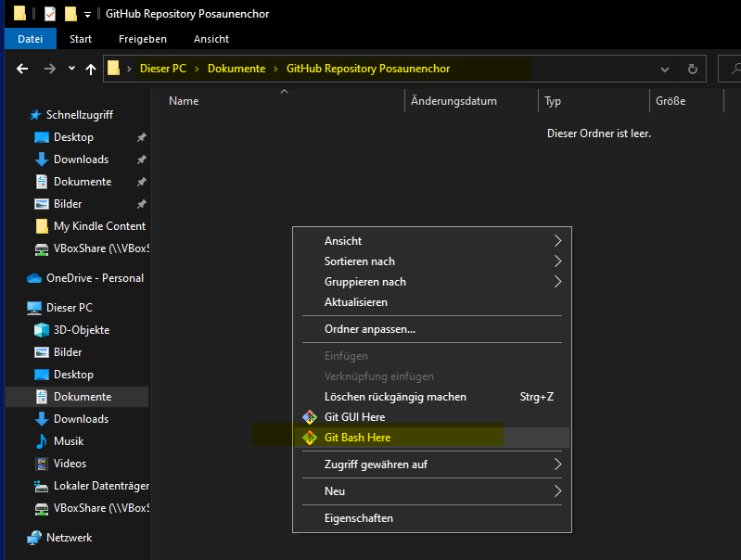The width and height of the screenshot is (741, 560).
Task: Select OneDrive - Personal
Action: pos(95,278)
